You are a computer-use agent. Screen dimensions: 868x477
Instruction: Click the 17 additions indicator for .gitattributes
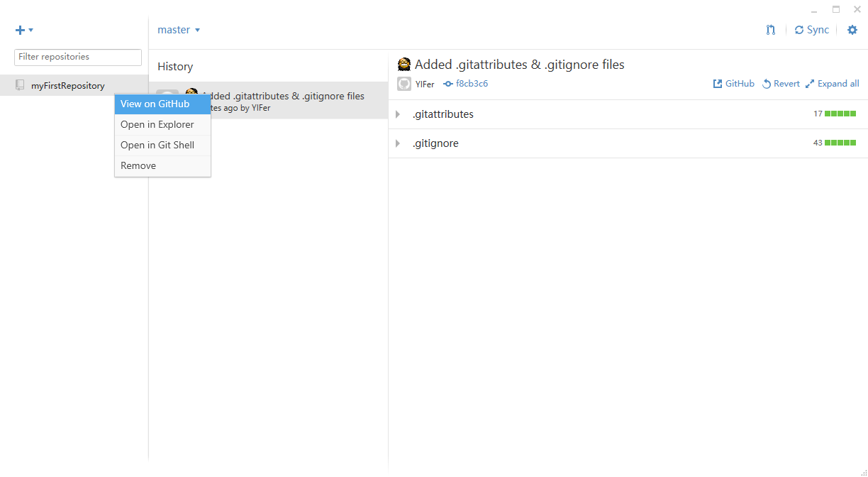(835, 114)
